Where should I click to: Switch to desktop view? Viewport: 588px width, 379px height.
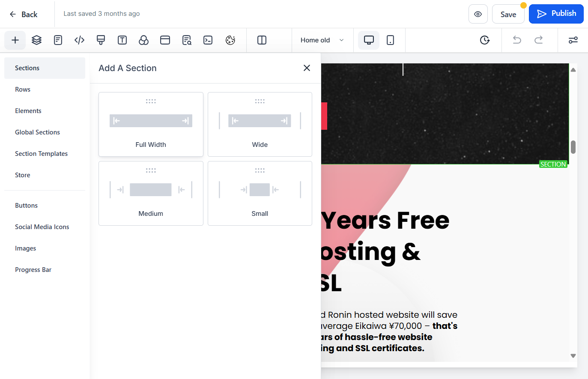click(x=369, y=40)
